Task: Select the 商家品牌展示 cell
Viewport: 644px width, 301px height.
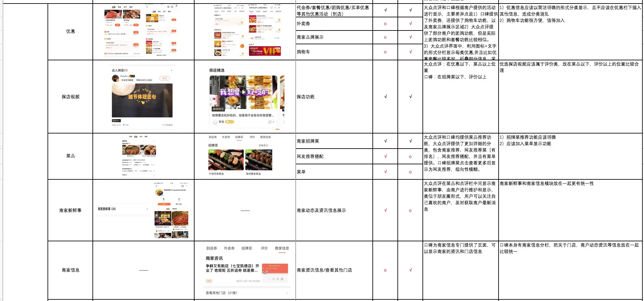Action: (334, 37)
